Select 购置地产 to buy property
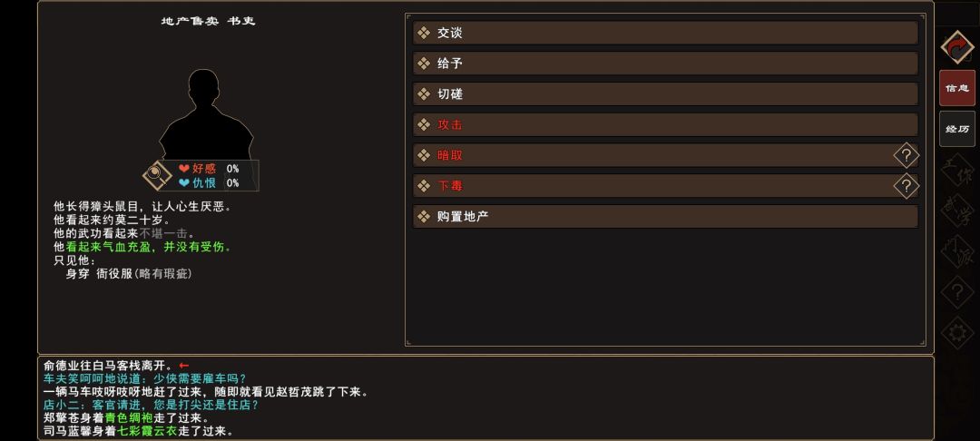980x441 pixels. [665, 217]
